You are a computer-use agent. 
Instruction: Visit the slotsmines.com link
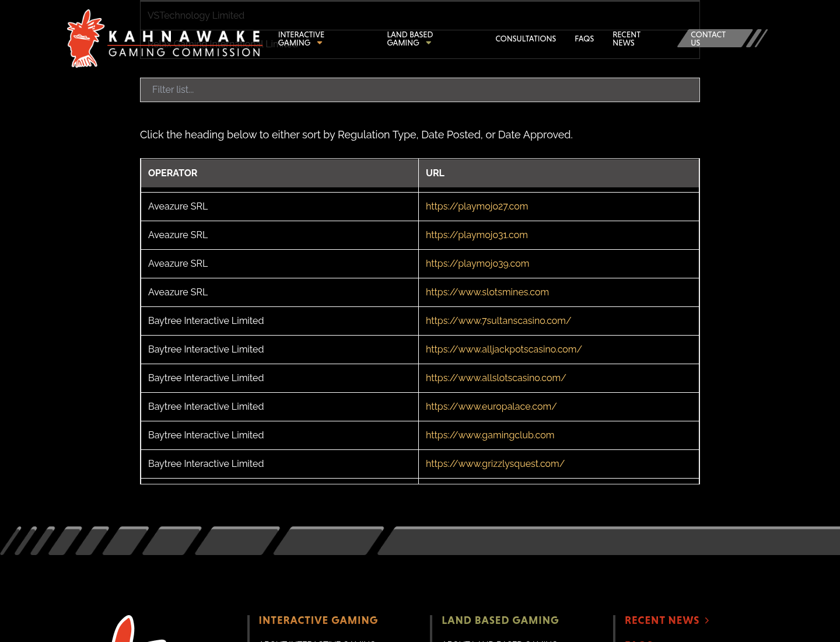point(487,292)
